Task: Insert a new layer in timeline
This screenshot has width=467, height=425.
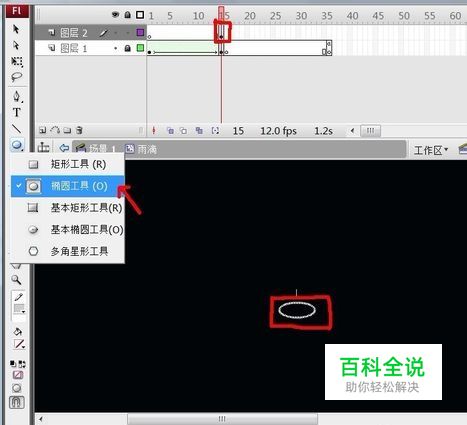Action: coord(42,130)
